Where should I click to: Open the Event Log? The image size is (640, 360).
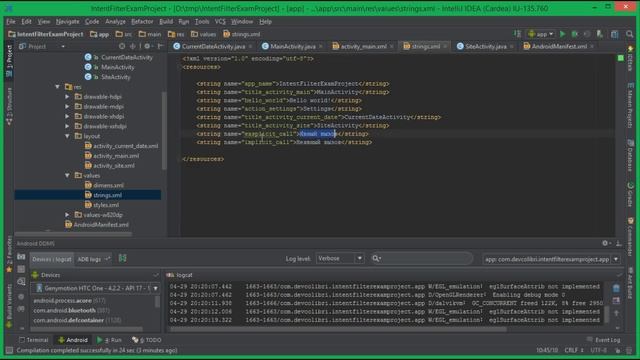pyautogui.click(x=604, y=340)
